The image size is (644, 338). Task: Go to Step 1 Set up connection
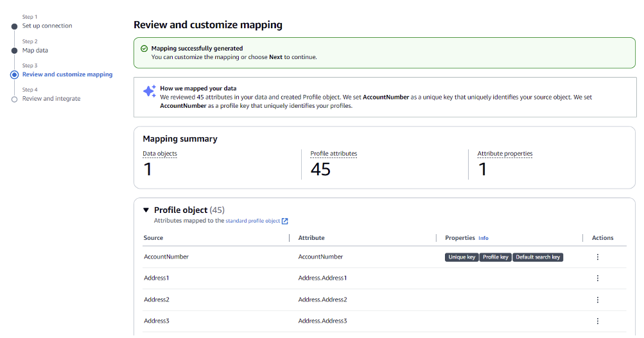point(47,26)
